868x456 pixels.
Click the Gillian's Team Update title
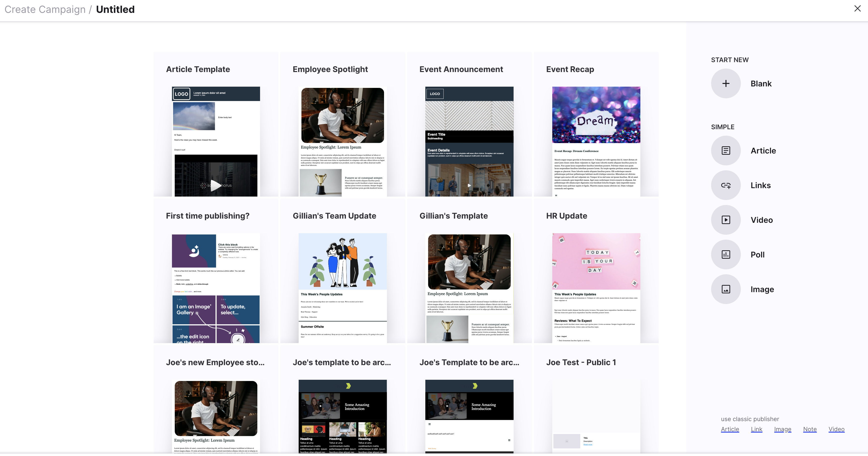tap(334, 216)
